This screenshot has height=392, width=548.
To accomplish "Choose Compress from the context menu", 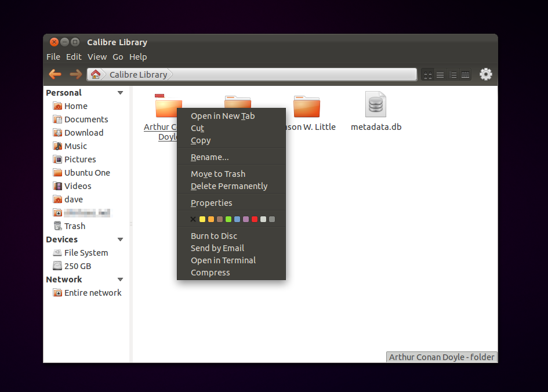I will (231, 273).
